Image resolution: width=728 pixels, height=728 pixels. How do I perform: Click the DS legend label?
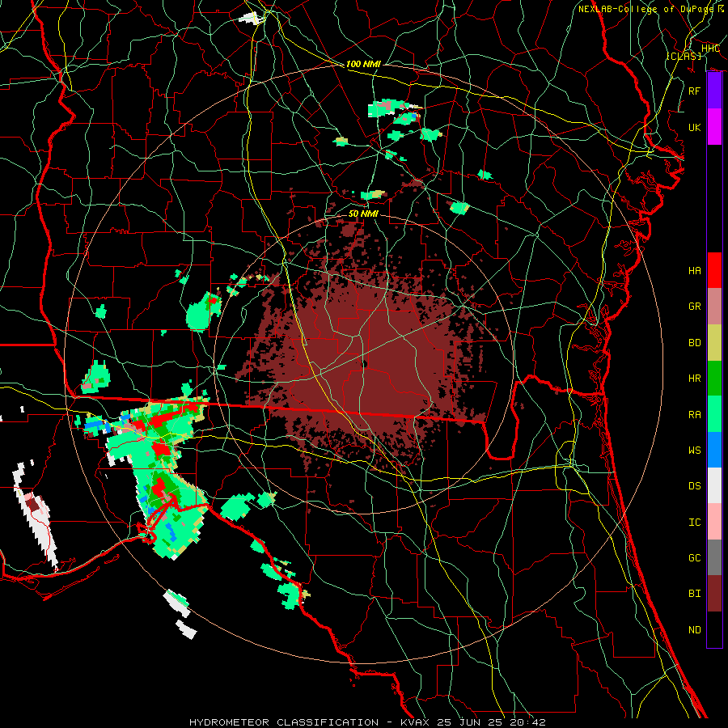click(x=694, y=485)
